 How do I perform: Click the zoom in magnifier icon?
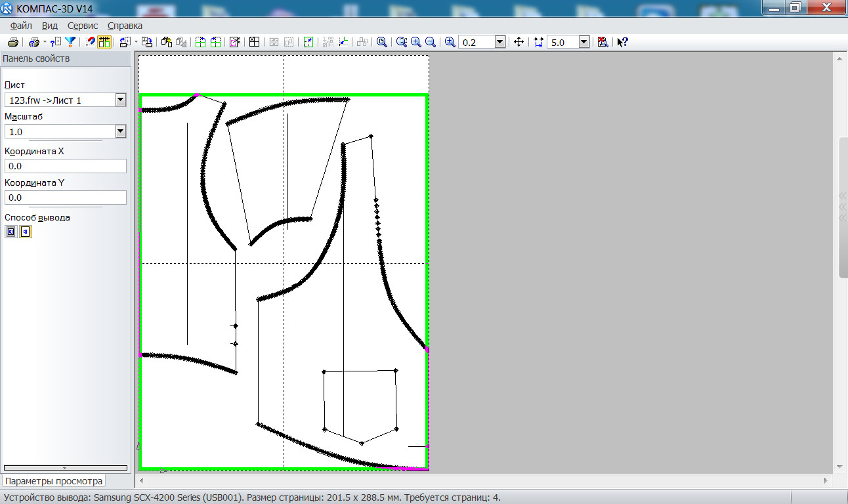point(416,42)
